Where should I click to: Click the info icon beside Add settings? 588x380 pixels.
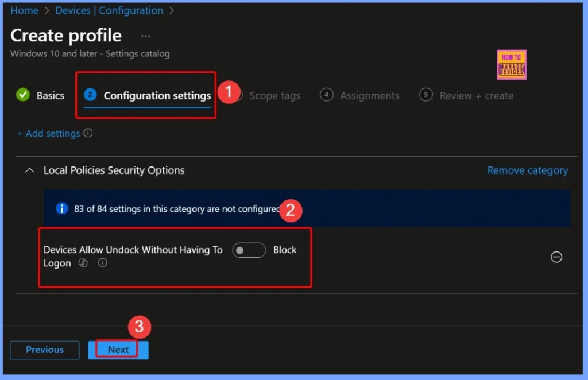coord(88,133)
